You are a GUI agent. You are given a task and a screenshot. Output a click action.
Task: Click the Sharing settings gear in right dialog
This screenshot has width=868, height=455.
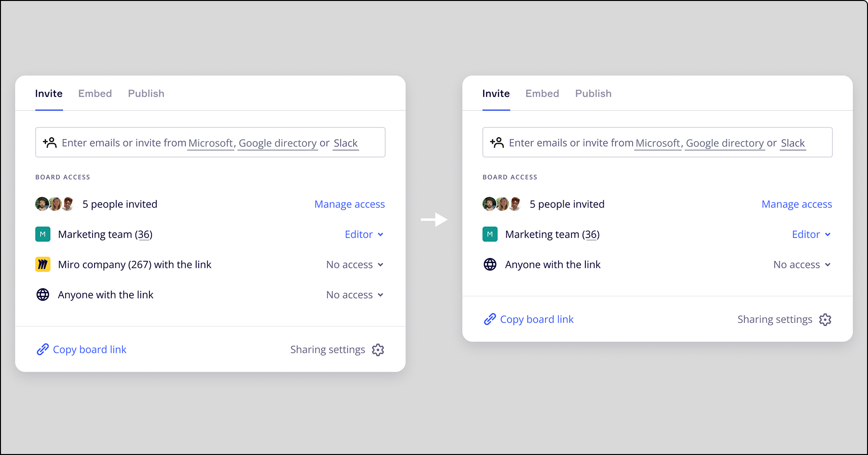825,320
